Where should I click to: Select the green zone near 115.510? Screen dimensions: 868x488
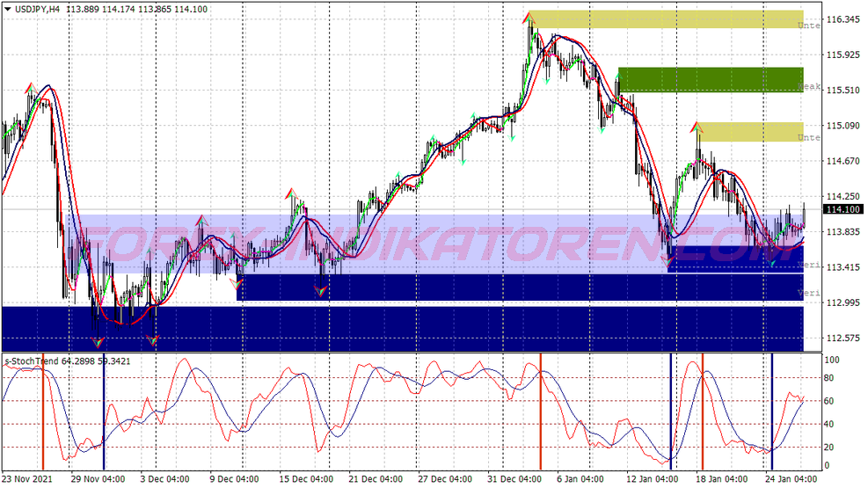(x=710, y=79)
